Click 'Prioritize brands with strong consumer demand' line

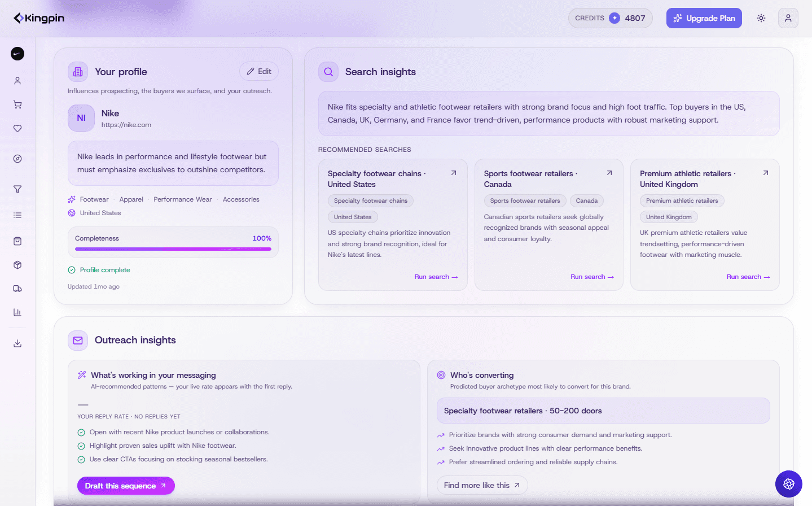point(560,435)
